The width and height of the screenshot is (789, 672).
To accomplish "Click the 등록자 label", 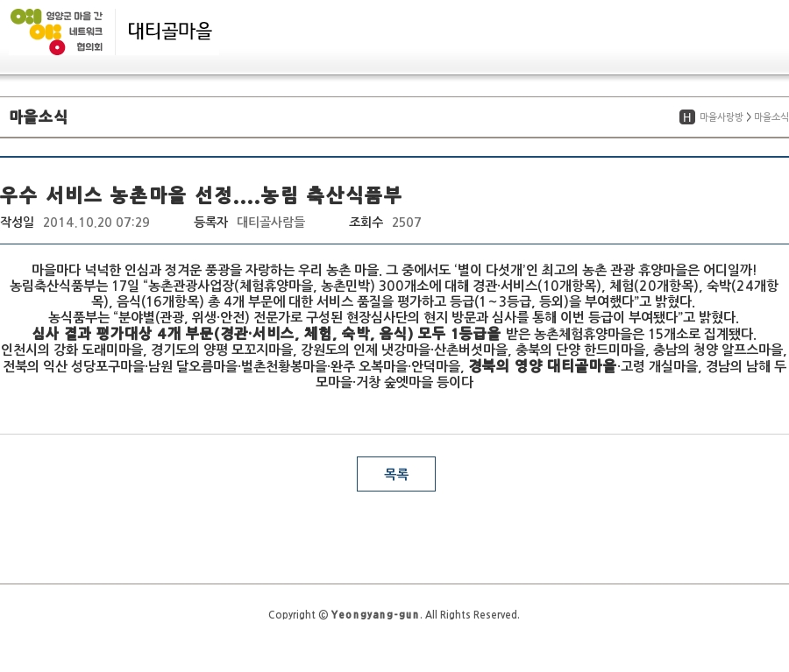I will tap(210, 223).
